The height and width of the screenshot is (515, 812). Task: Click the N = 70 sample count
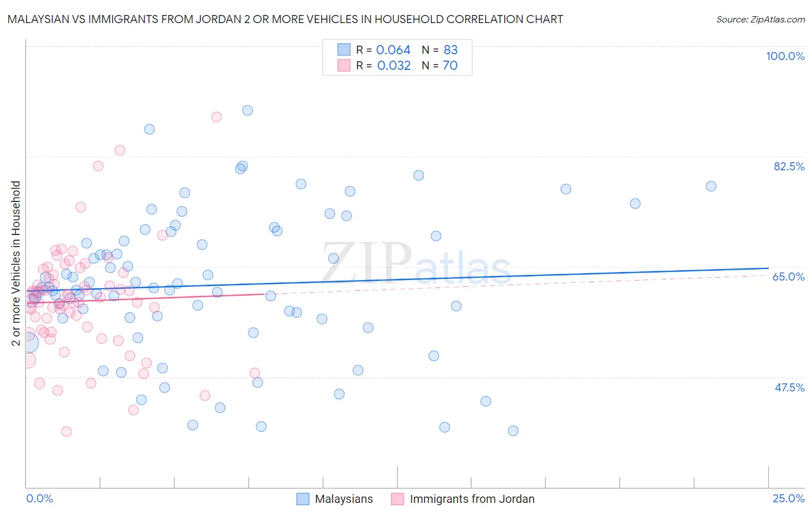click(x=439, y=65)
